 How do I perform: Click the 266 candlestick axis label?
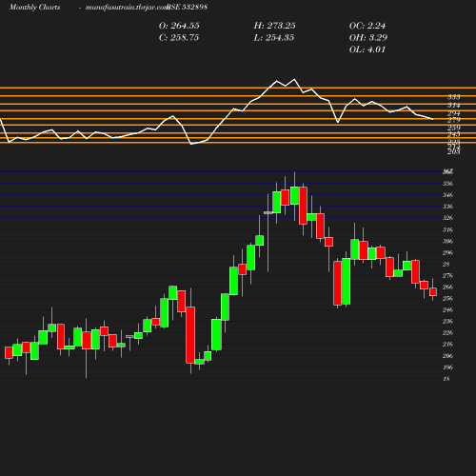447,287
